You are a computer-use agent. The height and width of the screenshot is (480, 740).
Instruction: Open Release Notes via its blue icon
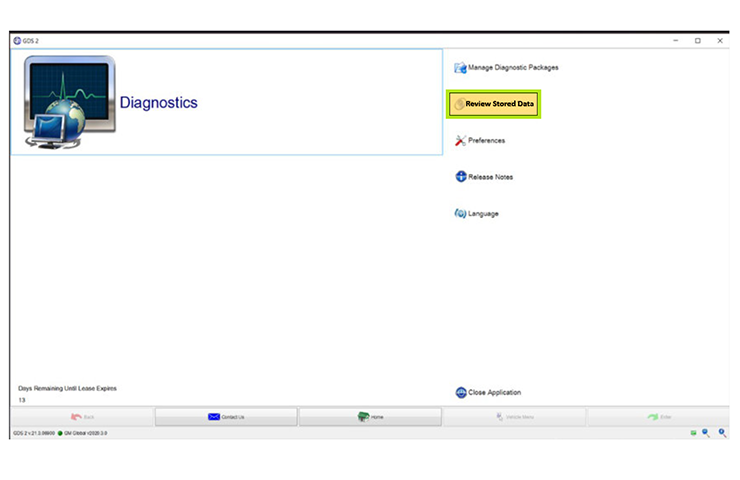tap(460, 177)
